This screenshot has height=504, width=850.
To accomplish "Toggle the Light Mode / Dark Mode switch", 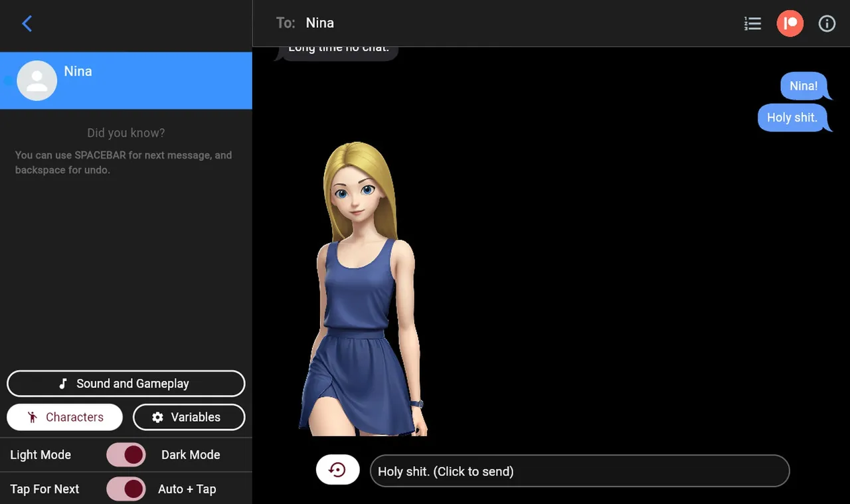I will pos(126,455).
